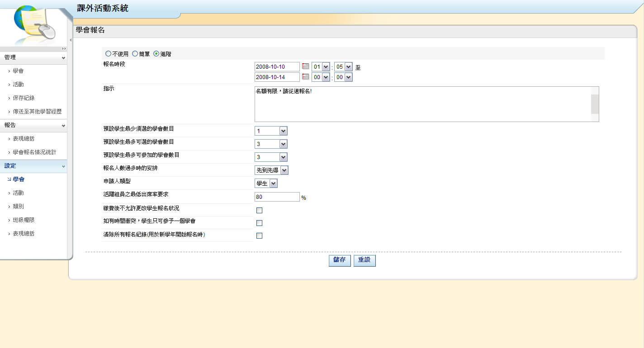The image size is (644, 348).
Task: Collapse the 管理 section chevron
Action: tap(63, 58)
